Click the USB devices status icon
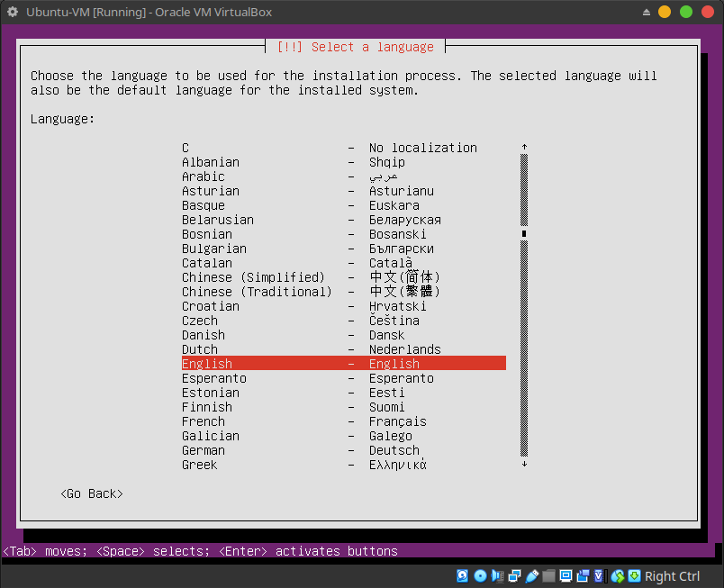The width and height of the screenshot is (724, 588). point(532,575)
